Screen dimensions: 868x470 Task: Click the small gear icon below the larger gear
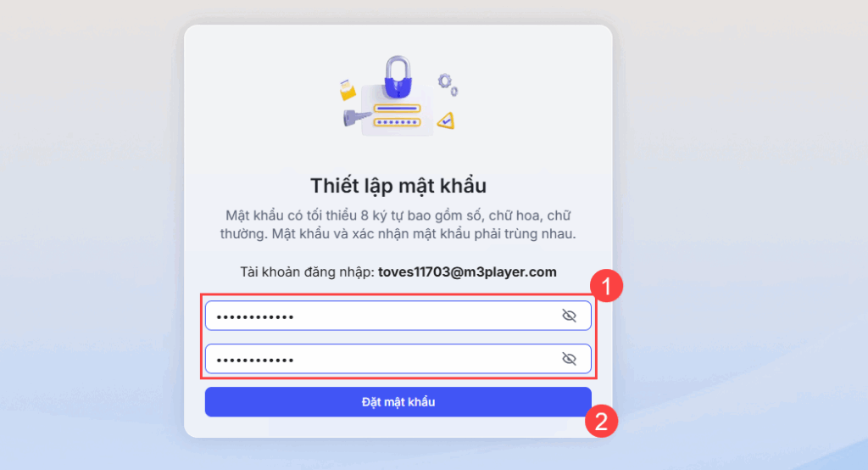[x=454, y=92]
